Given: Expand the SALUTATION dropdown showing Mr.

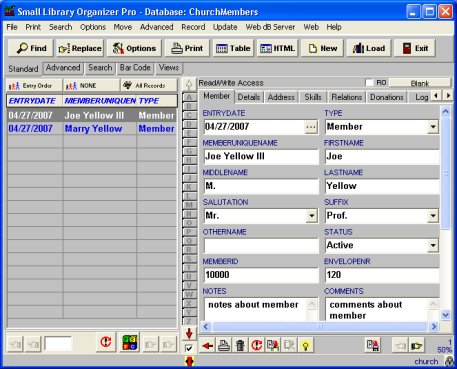Looking at the screenshot, I should pyautogui.click(x=312, y=216).
